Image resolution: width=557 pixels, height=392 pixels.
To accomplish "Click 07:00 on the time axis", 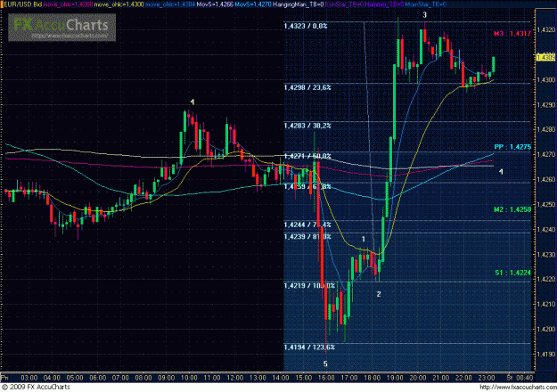I will (120, 378).
